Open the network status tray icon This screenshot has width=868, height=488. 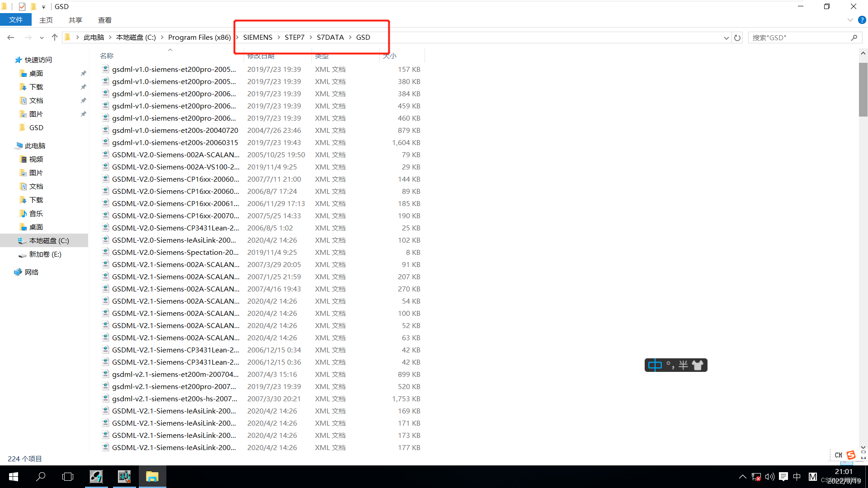click(756, 477)
